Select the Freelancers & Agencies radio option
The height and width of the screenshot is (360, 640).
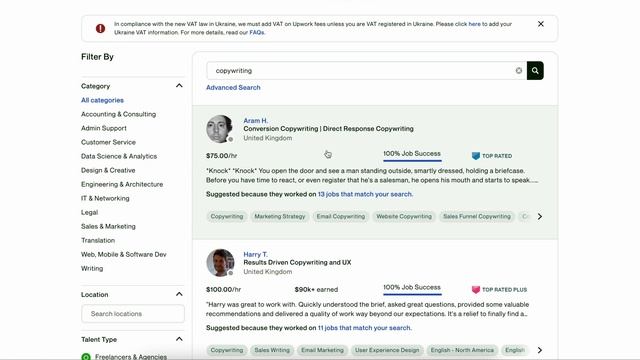pos(86,357)
